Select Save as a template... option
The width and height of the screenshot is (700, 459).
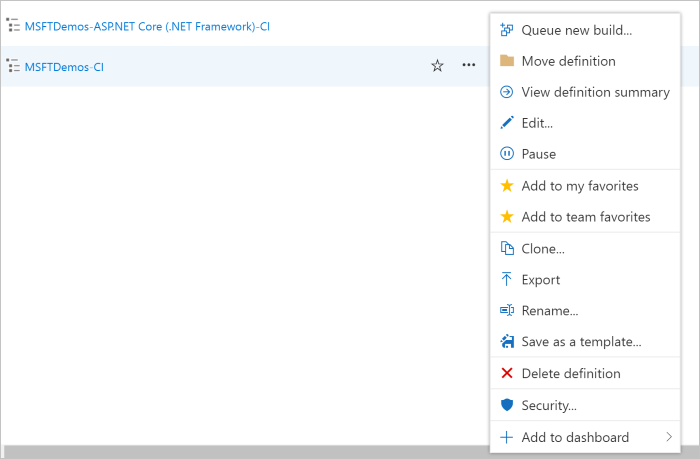(581, 342)
